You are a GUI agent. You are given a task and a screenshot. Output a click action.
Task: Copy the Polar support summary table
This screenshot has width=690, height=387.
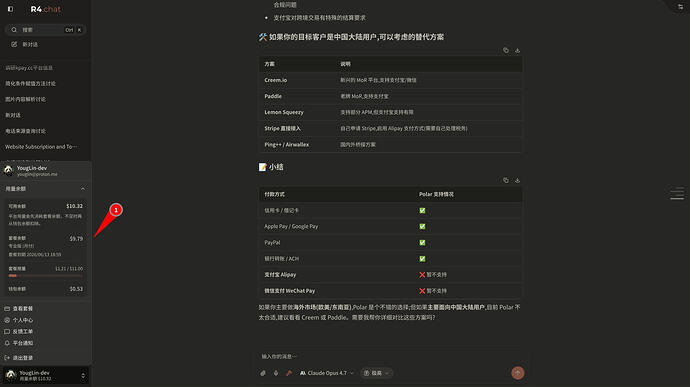coord(506,181)
